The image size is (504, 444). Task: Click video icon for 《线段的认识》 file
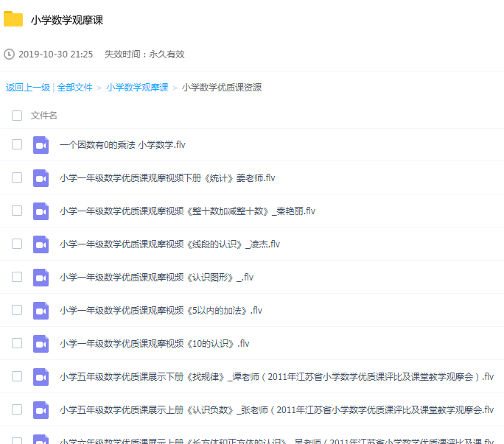pyautogui.click(x=41, y=244)
